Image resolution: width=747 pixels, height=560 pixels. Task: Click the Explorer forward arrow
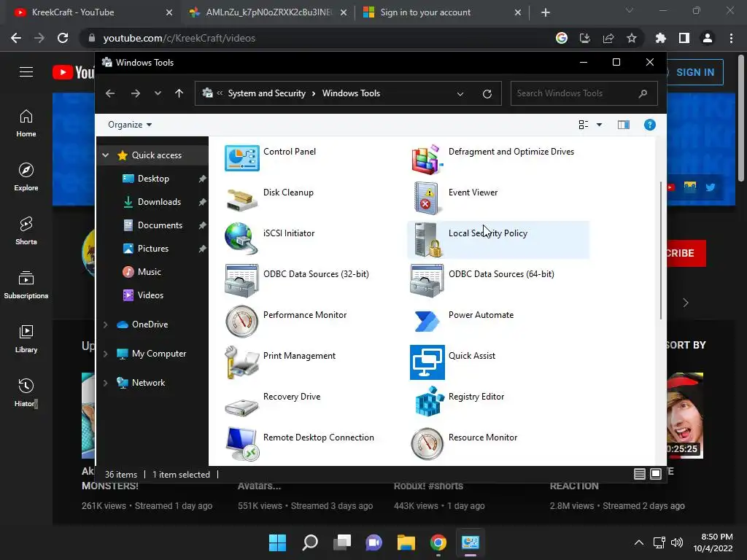[x=136, y=93]
